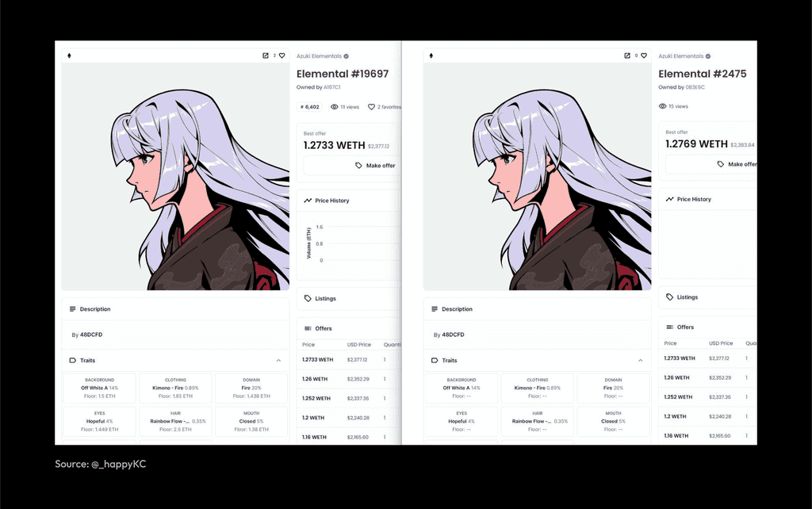812x509 pixels.
Task: Click the 2 favorites heart on Elemental #19697
Action: (371, 107)
